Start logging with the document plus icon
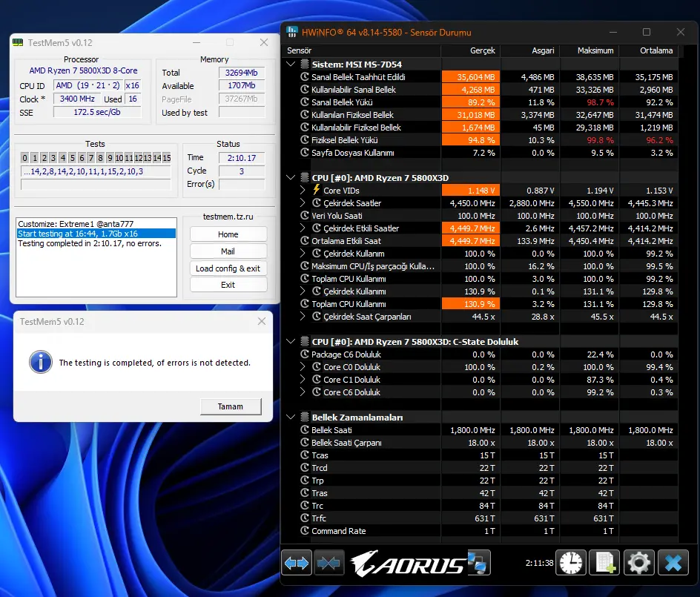700x597 pixels. tap(604, 563)
